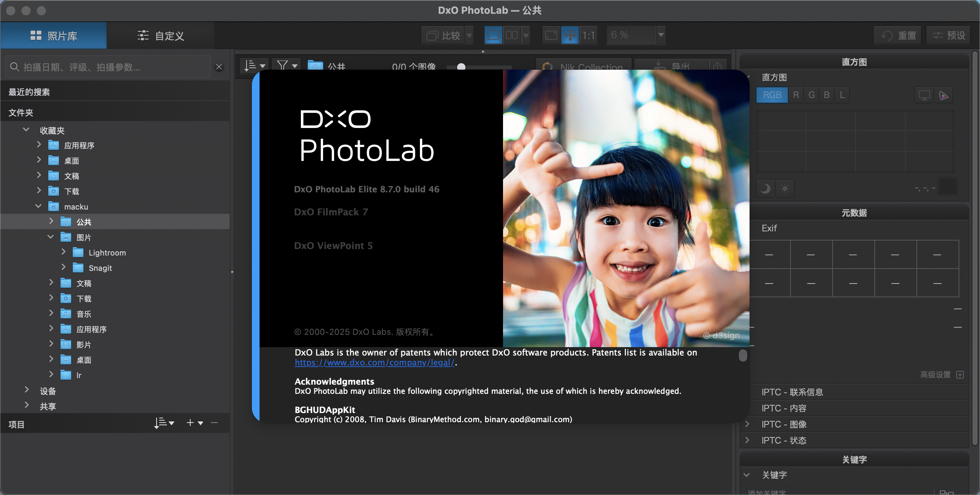Viewport: 980px width, 495px height.
Task: Toggle the monitor gamut warning icon
Action: coord(924,95)
